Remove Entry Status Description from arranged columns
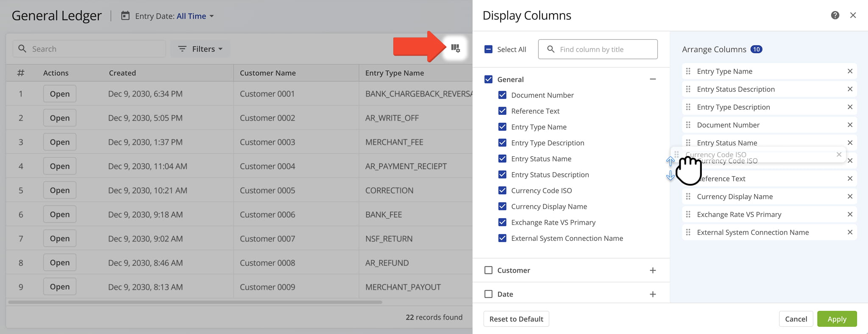The image size is (868, 334). 850,89
